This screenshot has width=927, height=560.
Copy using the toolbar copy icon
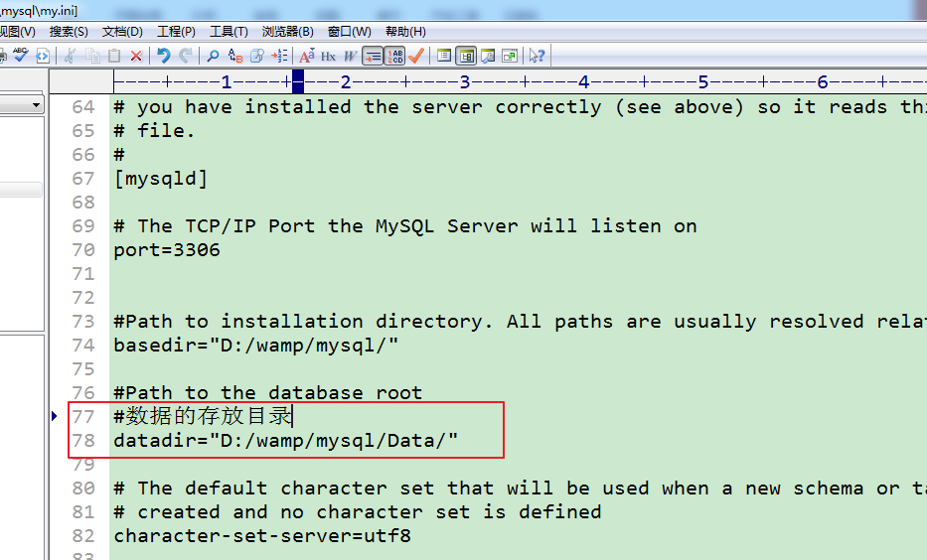pyautogui.click(x=92, y=56)
